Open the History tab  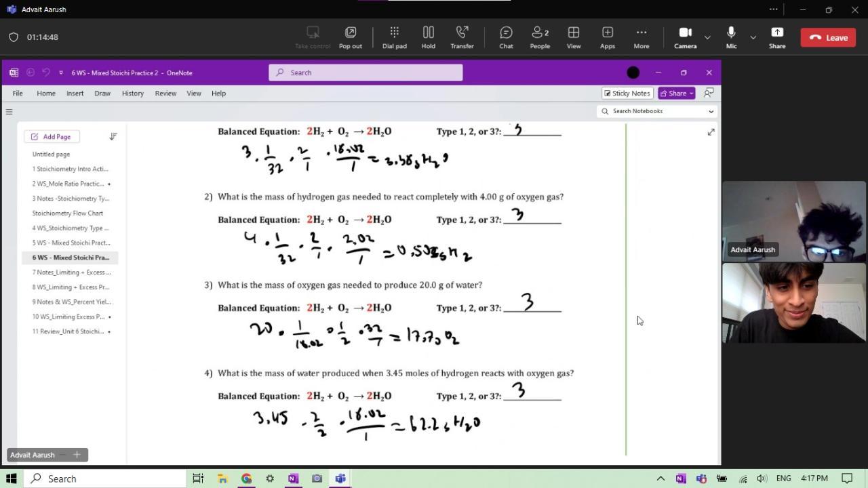coord(133,94)
